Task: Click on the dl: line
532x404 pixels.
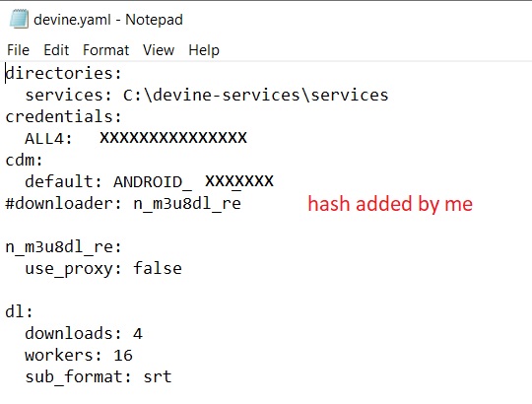Action: click(20, 311)
